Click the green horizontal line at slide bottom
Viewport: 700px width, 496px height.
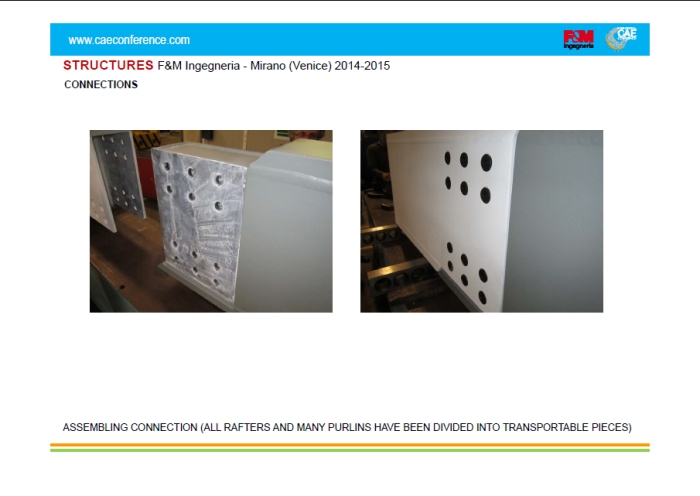pos(350,450)
